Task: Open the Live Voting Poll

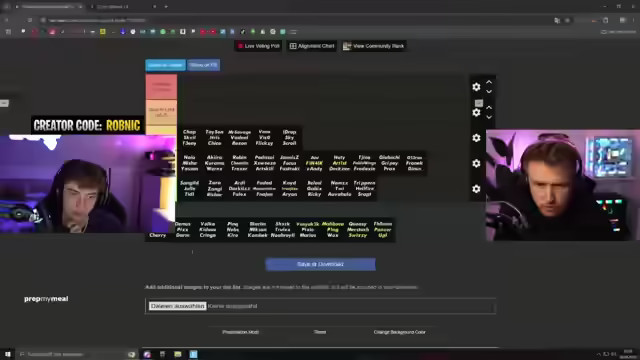Action: [258, 46]
